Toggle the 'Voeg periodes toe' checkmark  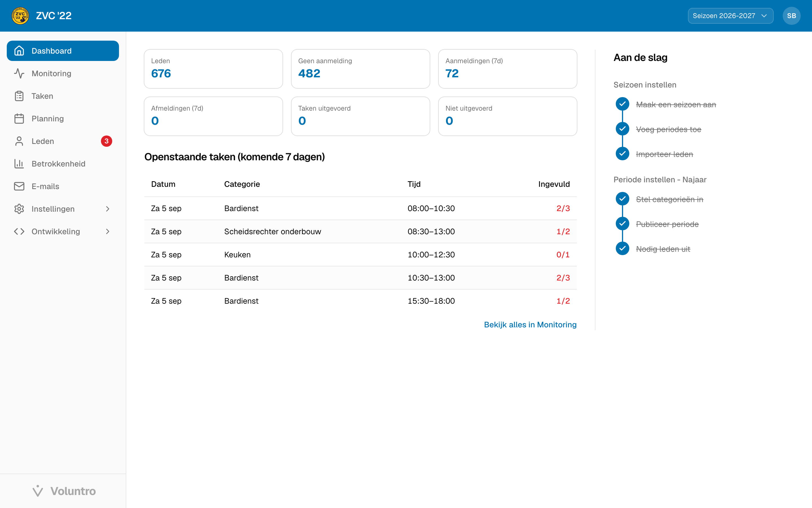pos(622,129)
